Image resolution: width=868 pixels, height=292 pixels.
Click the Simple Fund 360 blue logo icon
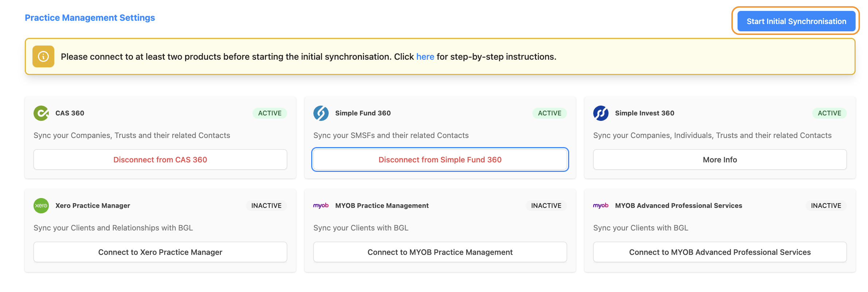pyautogui.click(x=321, y=113)
